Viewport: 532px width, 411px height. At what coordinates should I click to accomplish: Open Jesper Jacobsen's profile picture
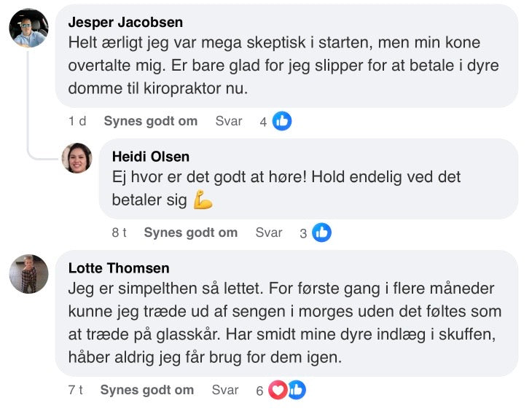point(28,28)
